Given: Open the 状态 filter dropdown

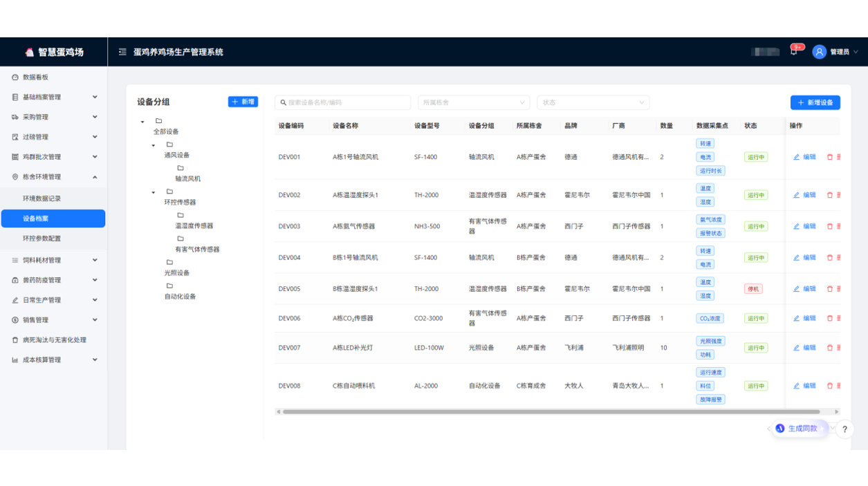Looking at the screenshot, I should (x=593, y=102).
